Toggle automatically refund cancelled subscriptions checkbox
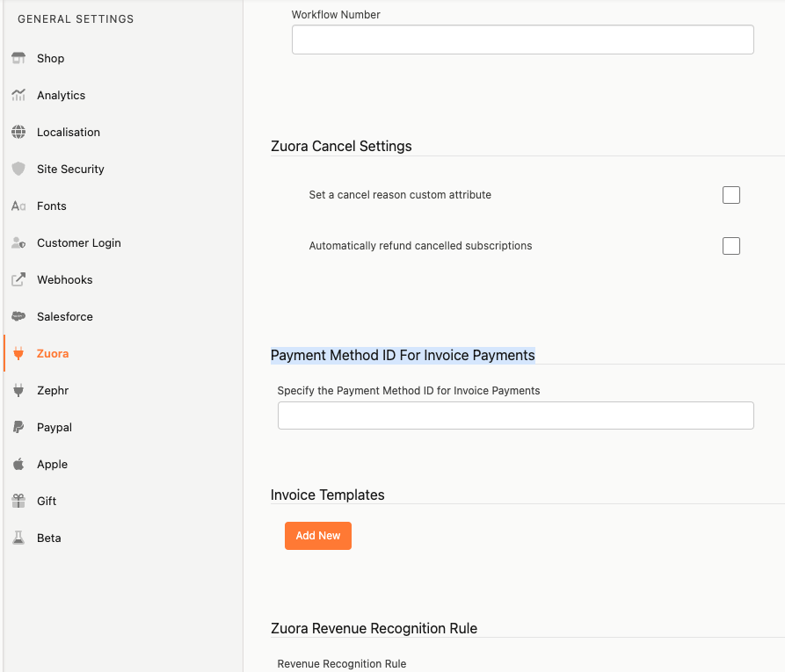 730,246
